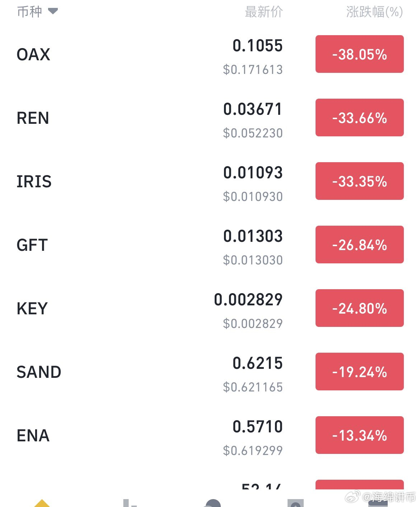
Task: Toggle the -33.35% change badge for IRIS
Action: click(360, 181)
